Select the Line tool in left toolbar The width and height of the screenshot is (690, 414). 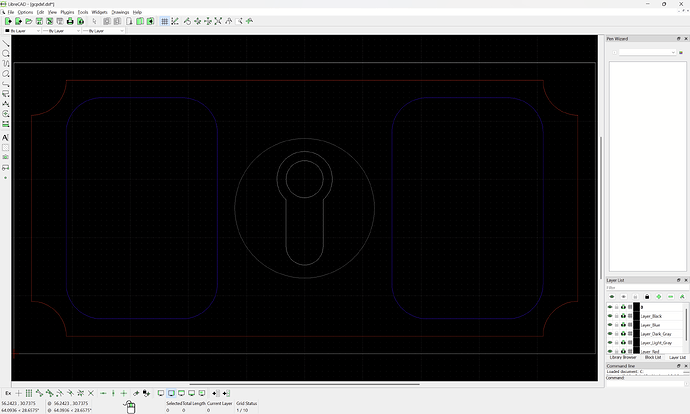click(6, 43)
